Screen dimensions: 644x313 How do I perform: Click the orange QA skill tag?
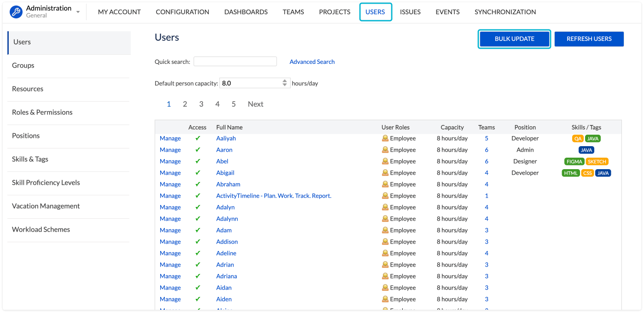point(578,138)
